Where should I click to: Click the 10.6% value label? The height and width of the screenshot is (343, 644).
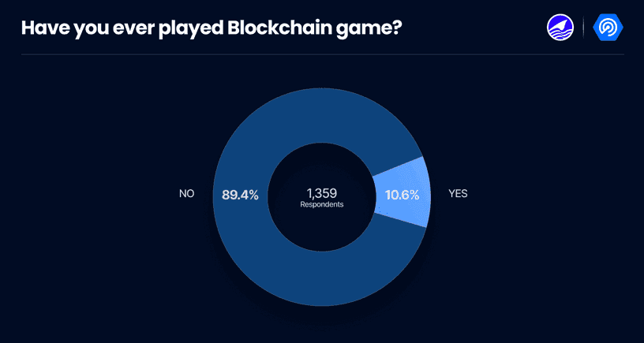point(402,195)
